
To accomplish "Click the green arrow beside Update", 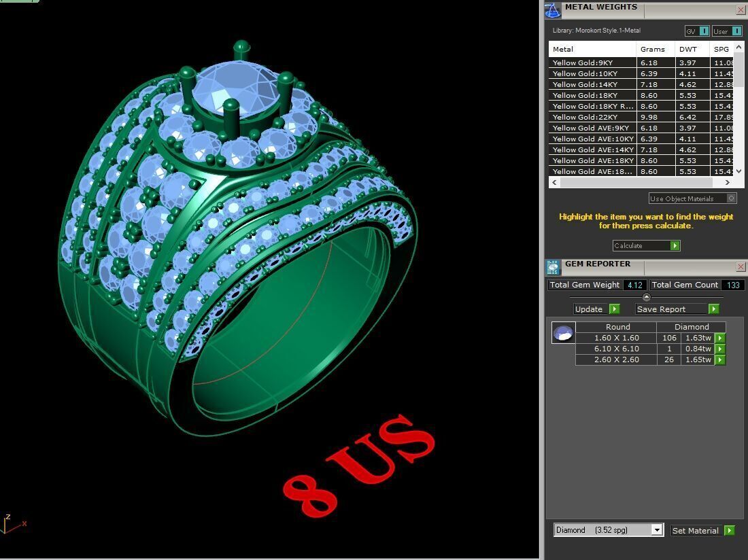I will coord(615,309).
